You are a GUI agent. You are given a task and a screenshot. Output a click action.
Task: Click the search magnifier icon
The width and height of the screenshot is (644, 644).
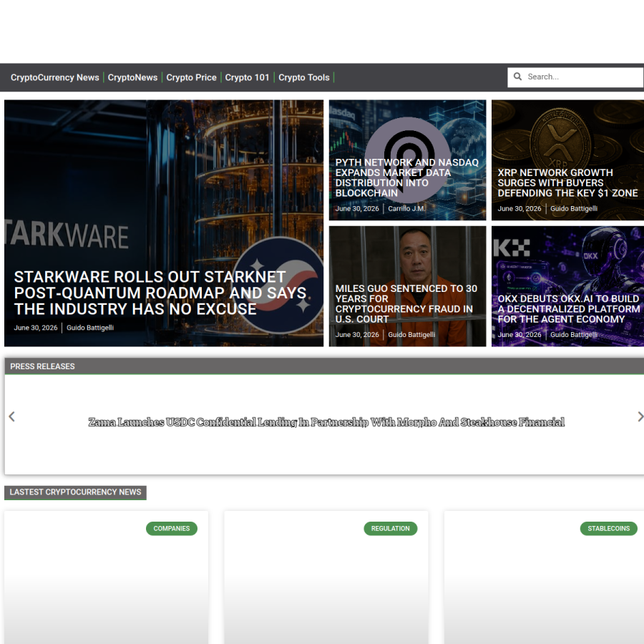517,77
